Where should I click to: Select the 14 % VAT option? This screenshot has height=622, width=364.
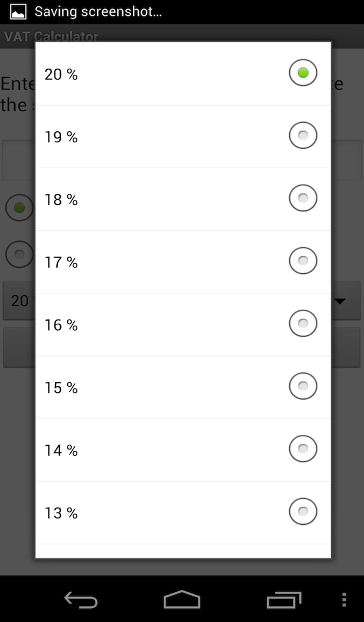pyautogui.click(x=182, y=448)
